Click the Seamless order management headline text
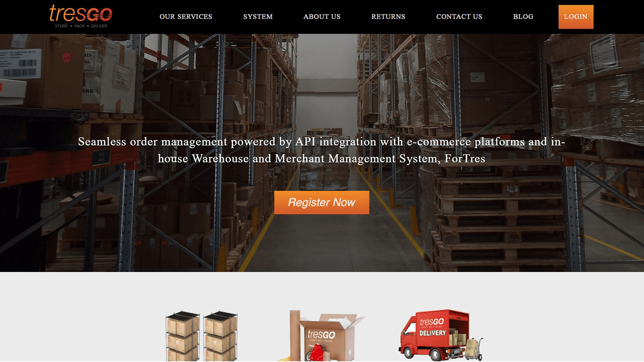 pyautogui.click(x=322, y=150)
